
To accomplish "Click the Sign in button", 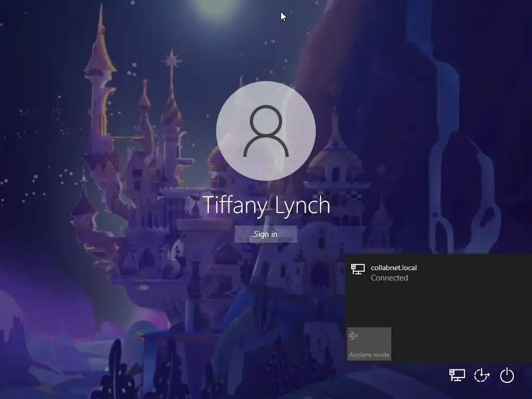I will (265, 234).
